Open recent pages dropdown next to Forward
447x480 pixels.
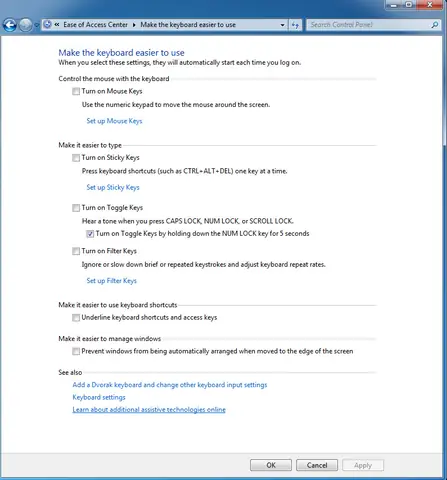pyautogui.click(x=37, y=25)
